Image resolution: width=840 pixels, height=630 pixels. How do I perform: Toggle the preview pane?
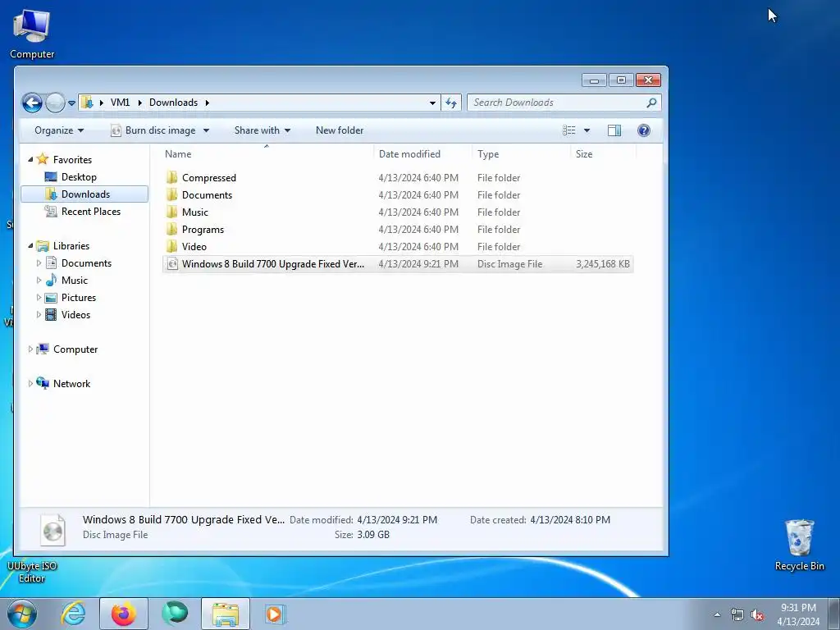point(614,130)
